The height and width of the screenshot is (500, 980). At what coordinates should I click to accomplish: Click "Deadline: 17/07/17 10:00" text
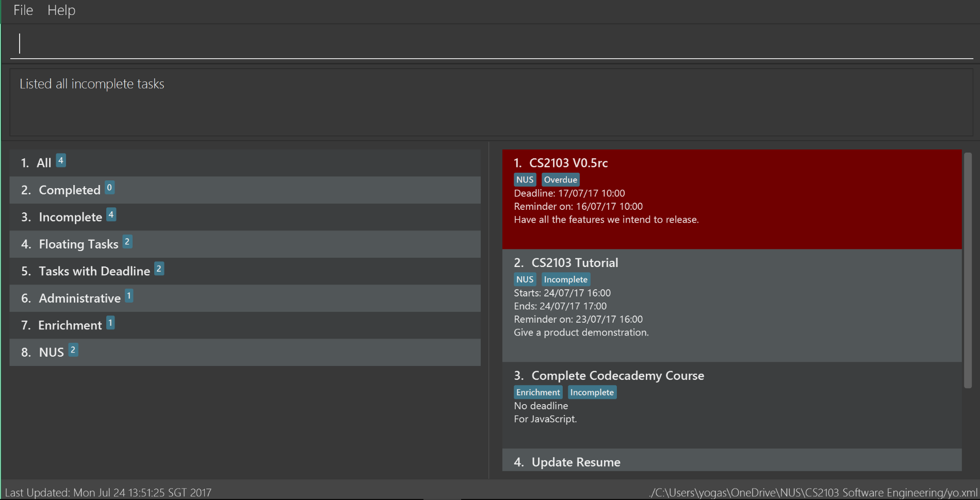[569, 193]
